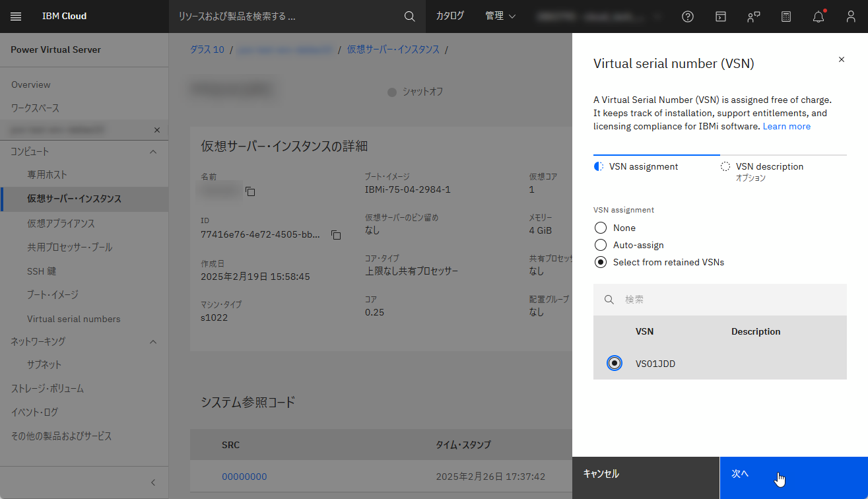Open 仮想サーバー・インスタンス breadcrumb link

(393, 50)
